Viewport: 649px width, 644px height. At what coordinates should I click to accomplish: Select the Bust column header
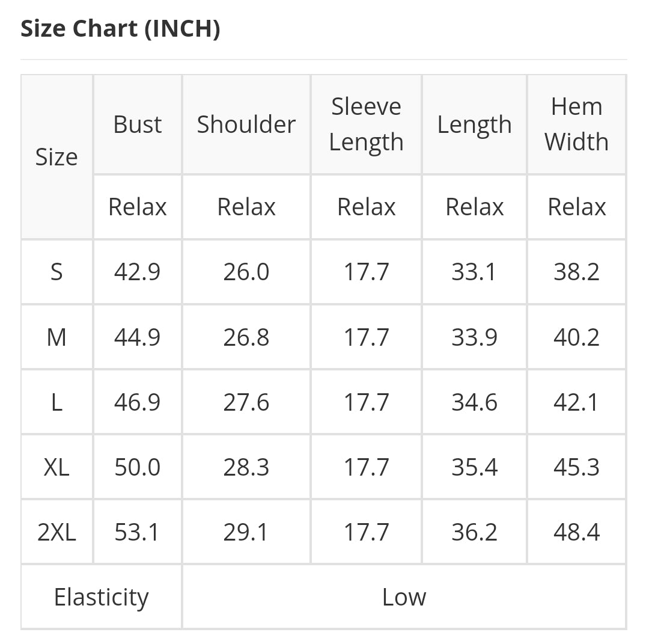coord(138,124)
